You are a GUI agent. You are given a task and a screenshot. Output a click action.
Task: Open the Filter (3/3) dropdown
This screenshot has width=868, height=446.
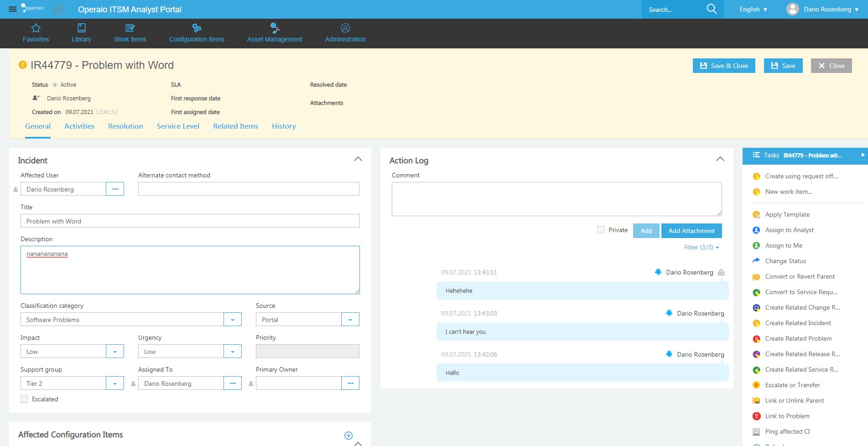tap(701, 247)
